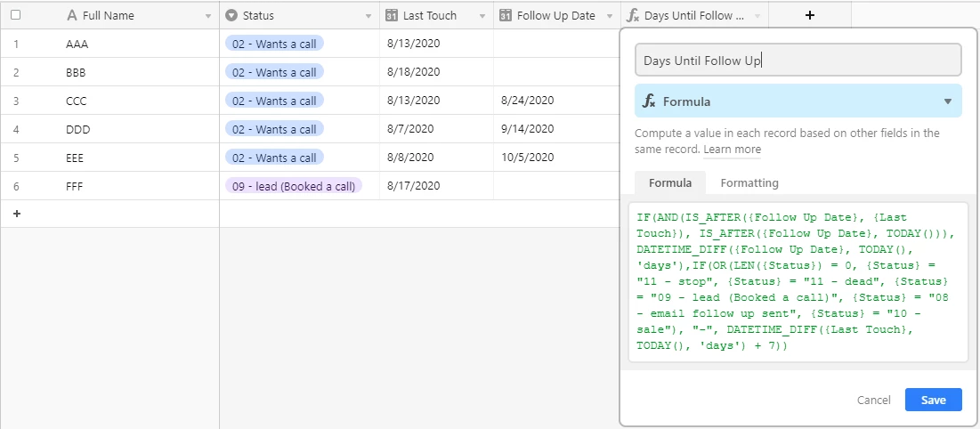Add a new row with bottom plus
980x429 pixels.
tap(16, 214)
